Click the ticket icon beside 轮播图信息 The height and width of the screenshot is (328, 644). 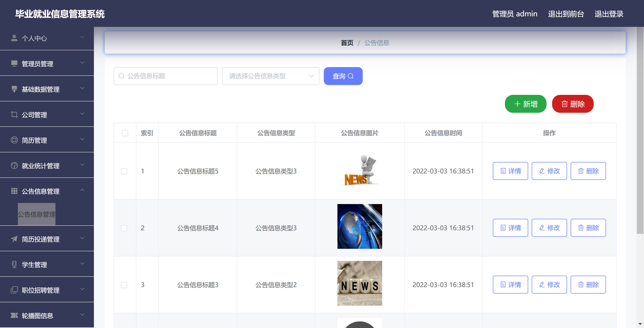pos(14,315)
